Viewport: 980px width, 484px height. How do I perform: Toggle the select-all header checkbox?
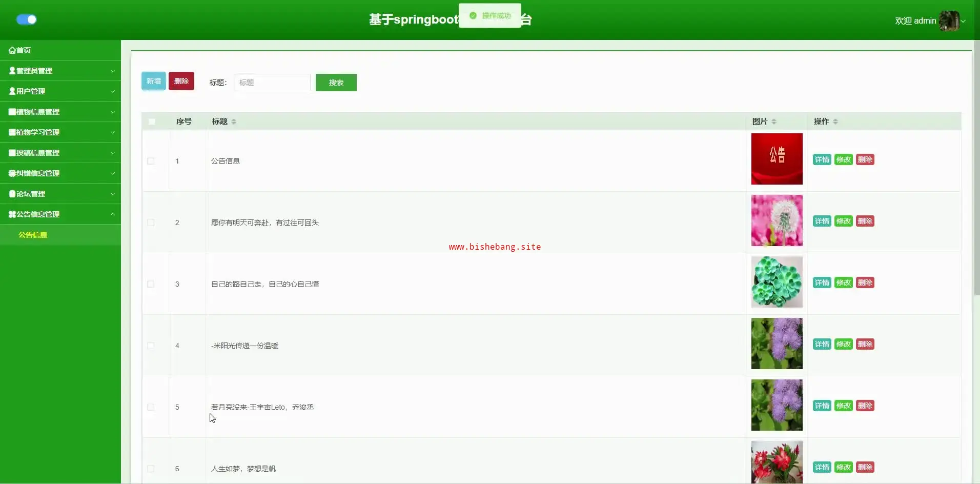pyautogui.click(x=151, y=122)
